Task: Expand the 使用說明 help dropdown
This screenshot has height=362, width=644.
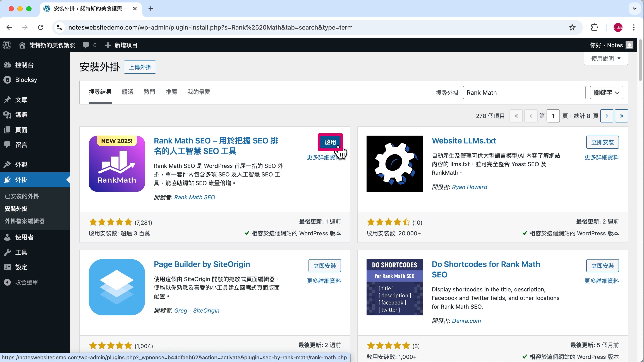Action: (605, 58)
